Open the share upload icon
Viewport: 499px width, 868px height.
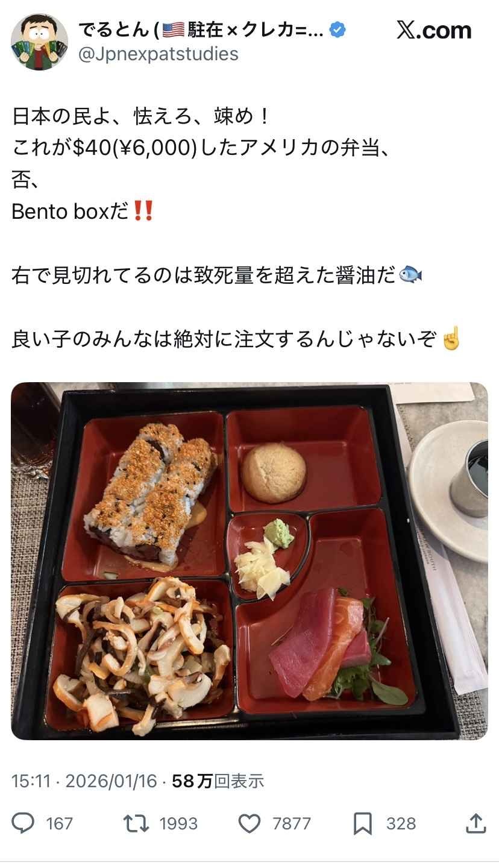pos(475,823)
